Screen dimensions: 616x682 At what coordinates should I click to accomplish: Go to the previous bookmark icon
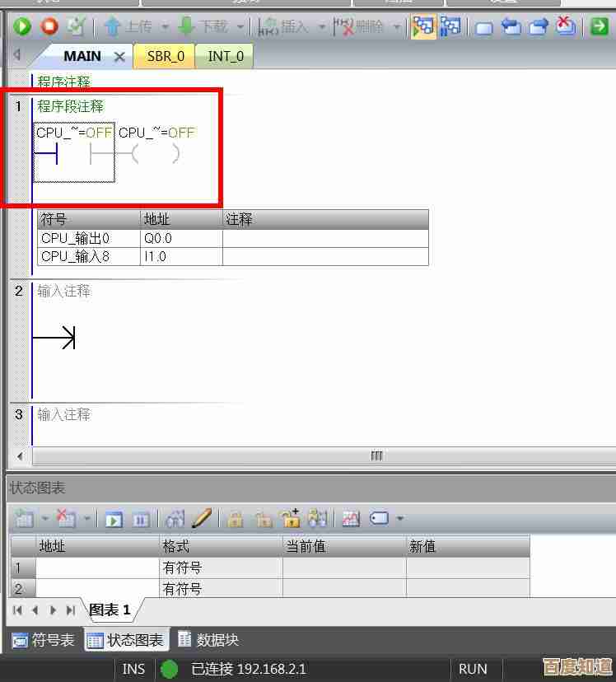[511, 27]
